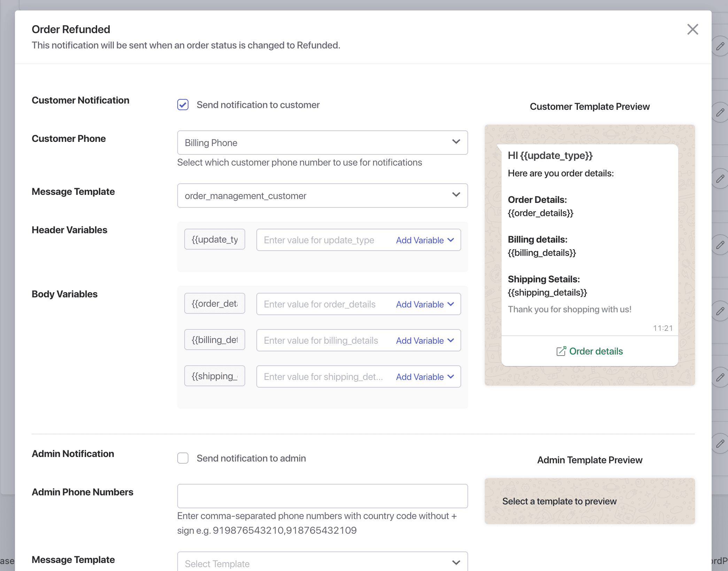
Task: Enable Send notification to admin
Action: click(x=183, y=458)
